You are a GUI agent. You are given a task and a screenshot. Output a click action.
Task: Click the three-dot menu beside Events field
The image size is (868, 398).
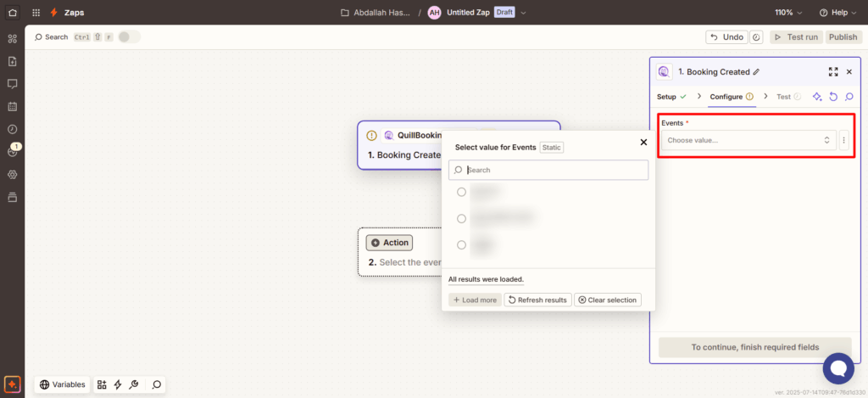coord(844,140)
